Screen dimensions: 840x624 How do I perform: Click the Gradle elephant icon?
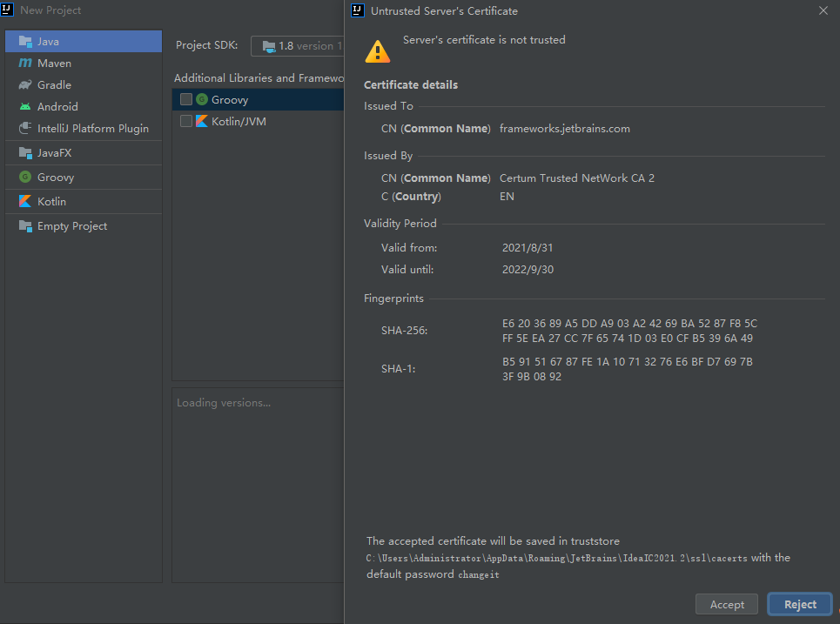[25, 84]
